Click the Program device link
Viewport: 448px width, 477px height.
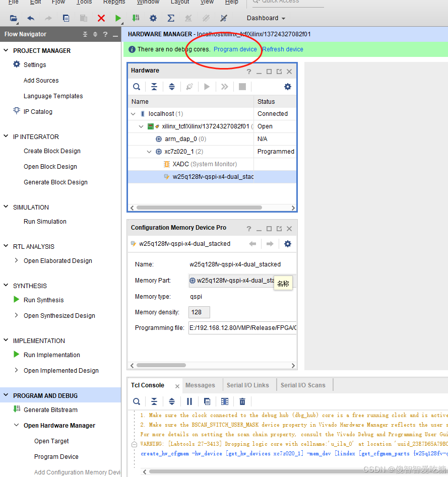235,49
